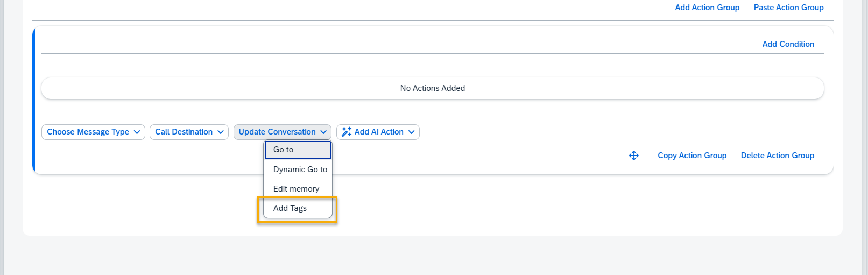The height and width of the screenshot is (275, 868).
Task: Click Add Condition
Action: click(x=788, y=44)
